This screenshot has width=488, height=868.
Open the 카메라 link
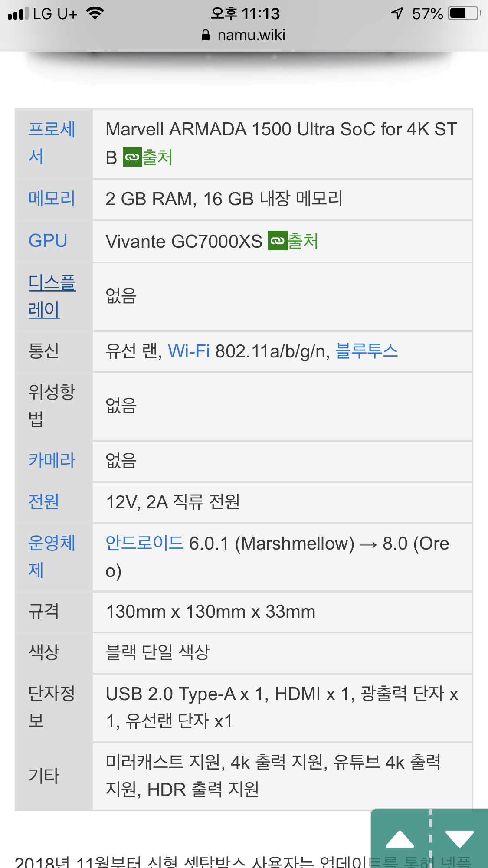(x=52, y=461)
